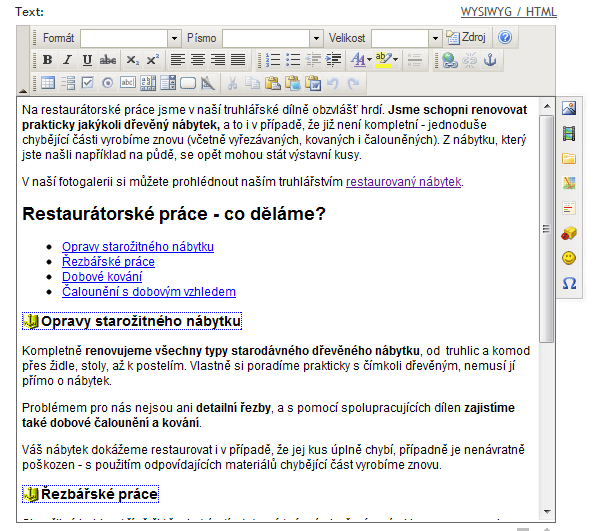The height and width of the screenshot is (531, 595).
Task: Decrease indent of paragraph
Action: click(313, 60)
